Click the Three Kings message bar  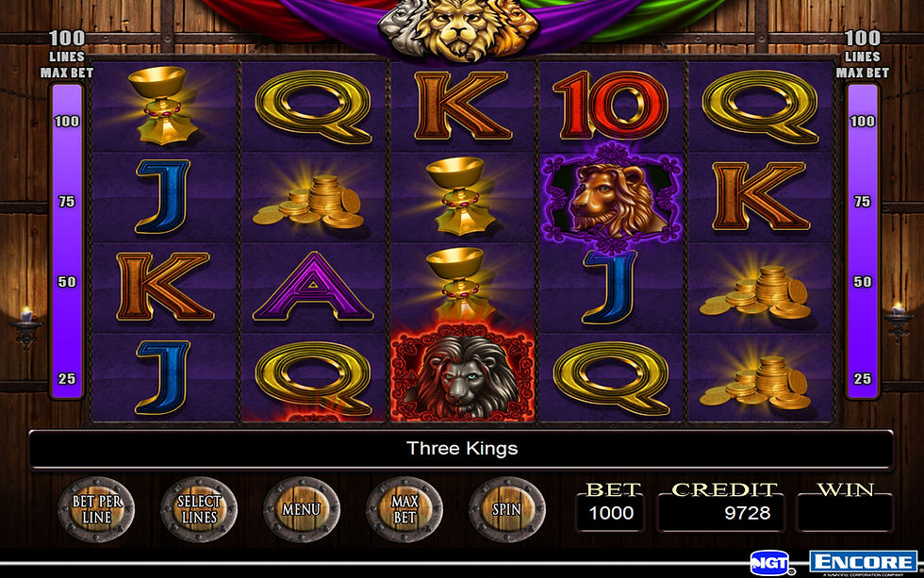(461, 449)
